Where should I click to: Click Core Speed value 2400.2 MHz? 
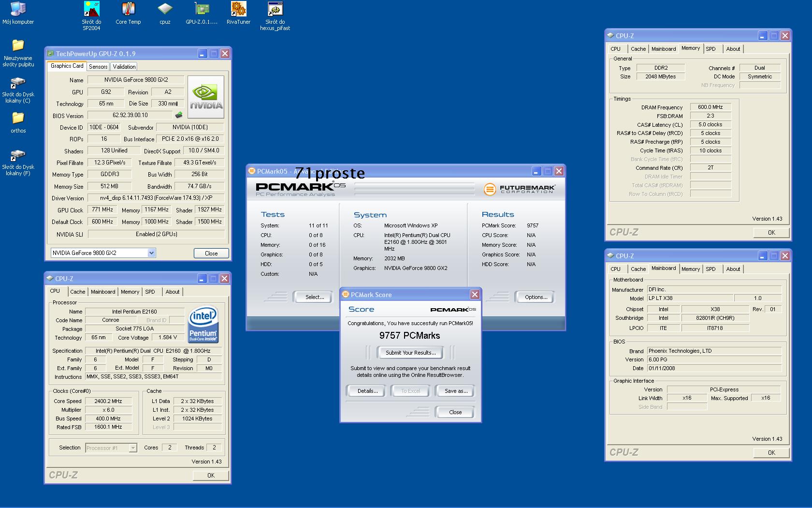click(108, 401)
